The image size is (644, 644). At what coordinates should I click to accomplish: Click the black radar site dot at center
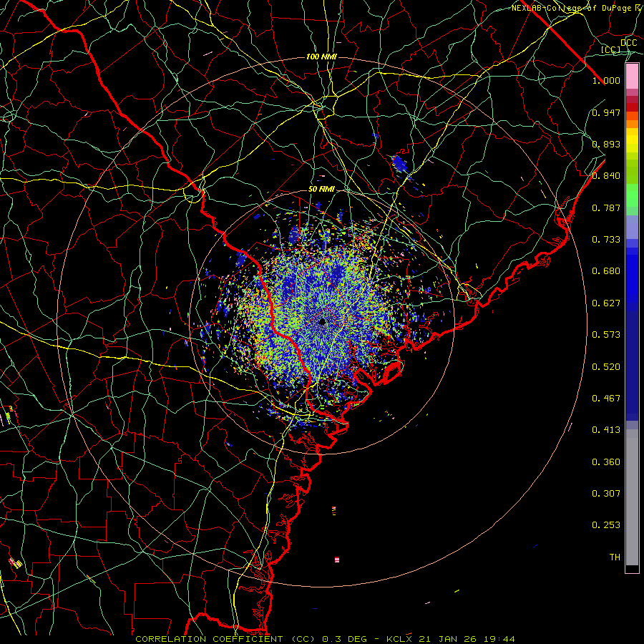pyautogui.click(x=323, y=321)
